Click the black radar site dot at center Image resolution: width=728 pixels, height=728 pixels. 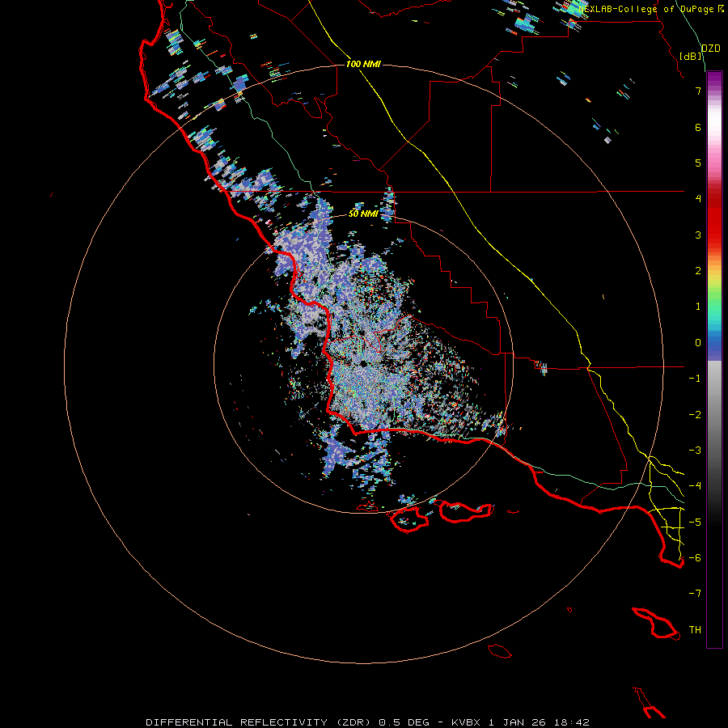pos(363,365)
